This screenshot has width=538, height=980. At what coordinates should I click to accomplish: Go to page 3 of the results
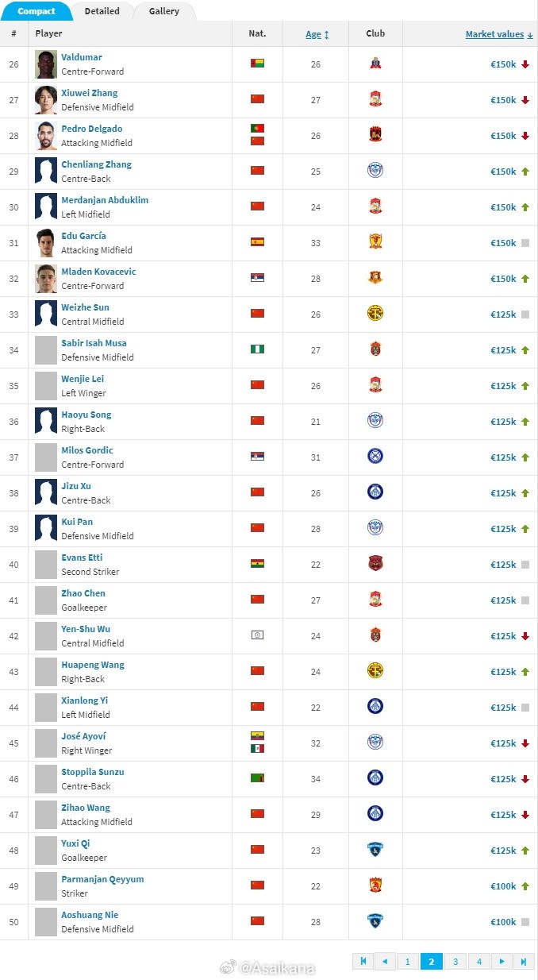click(x=455, y=962)
